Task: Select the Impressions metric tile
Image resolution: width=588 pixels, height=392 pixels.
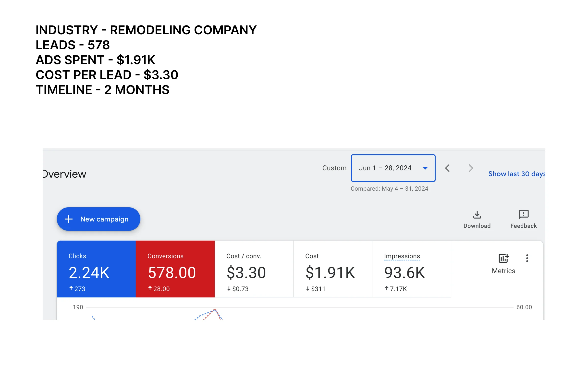Action: click(412, 269)
